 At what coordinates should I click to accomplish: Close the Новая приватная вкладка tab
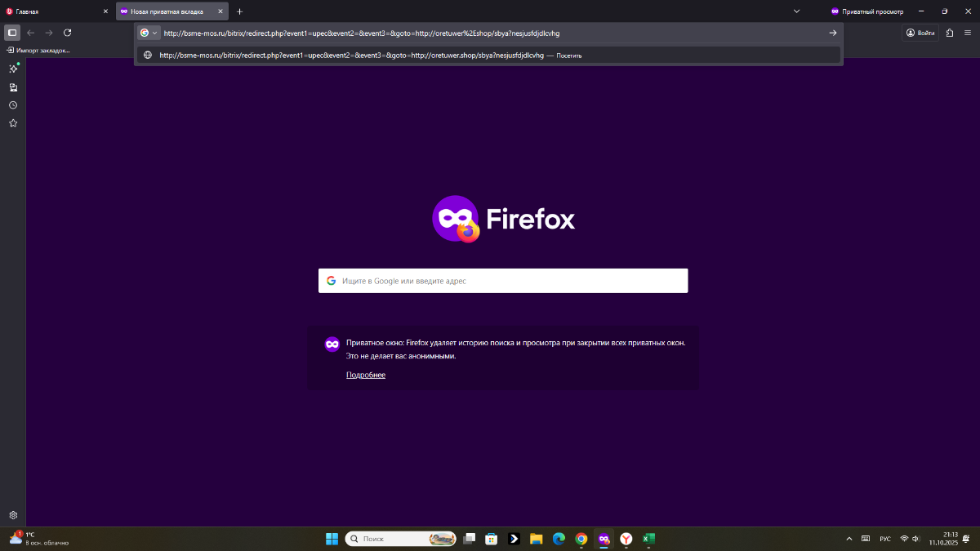pyautogui.click(x=220, y=11)
